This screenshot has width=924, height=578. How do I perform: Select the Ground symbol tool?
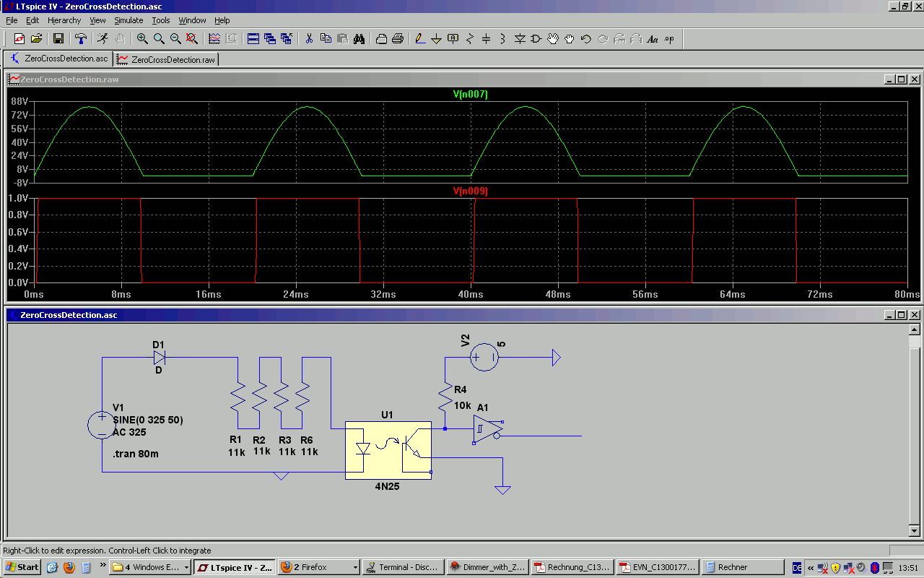(x=436, y=39)
